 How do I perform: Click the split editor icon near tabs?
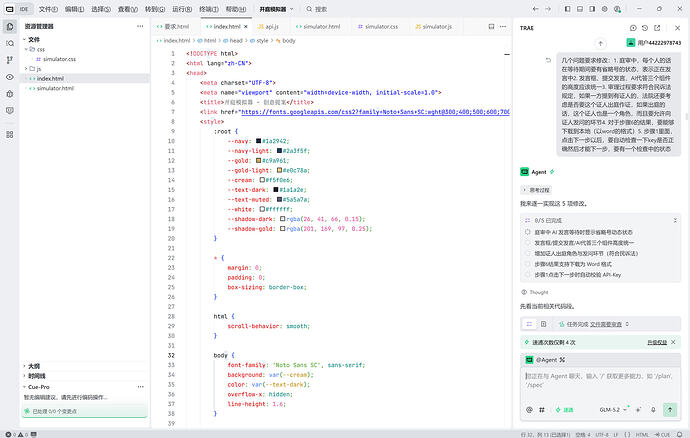tap(491, 26)
